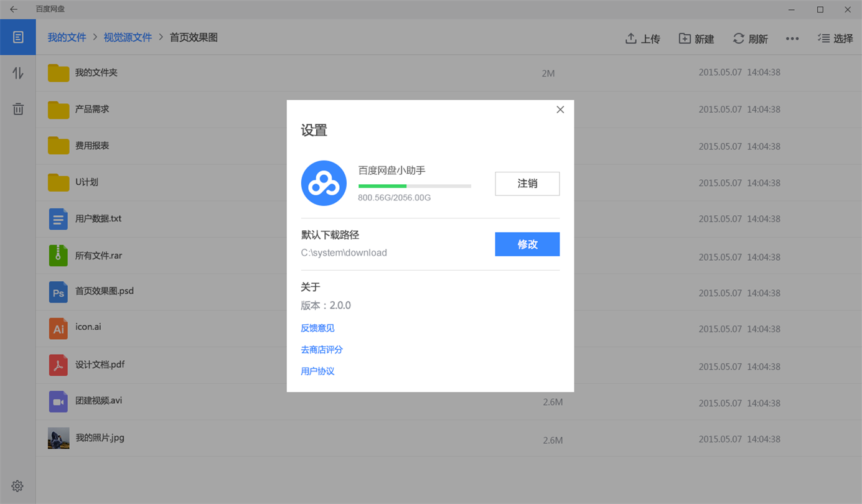Open the 用户协议 user agreement link
Image resolution: width=862 pixels, height=504 pixels.
pos(317,371)
